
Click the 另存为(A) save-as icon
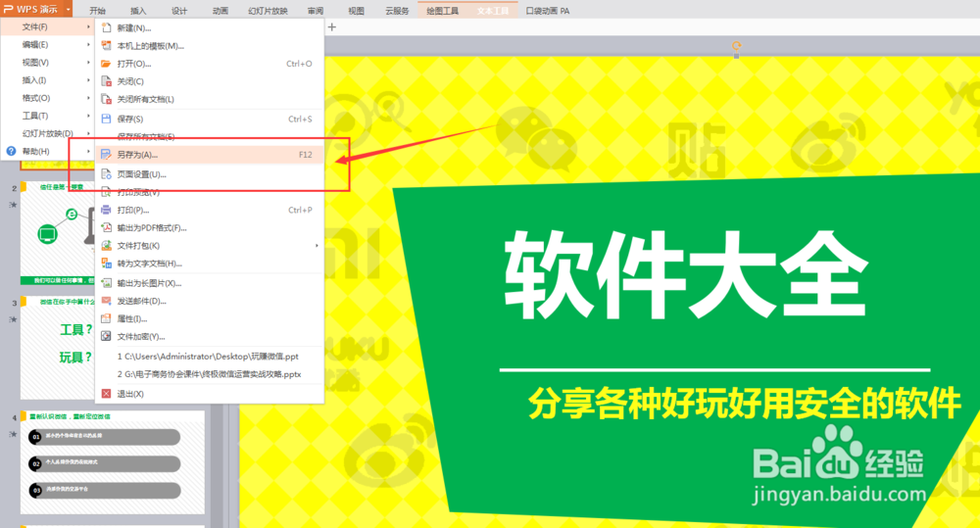(106, 155)
